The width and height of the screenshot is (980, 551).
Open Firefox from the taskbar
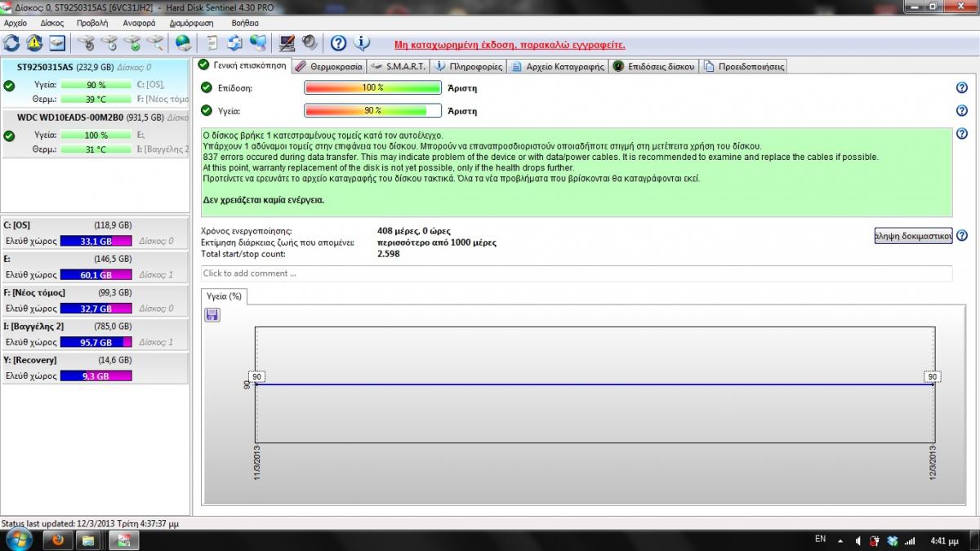[x=57, y=540]
